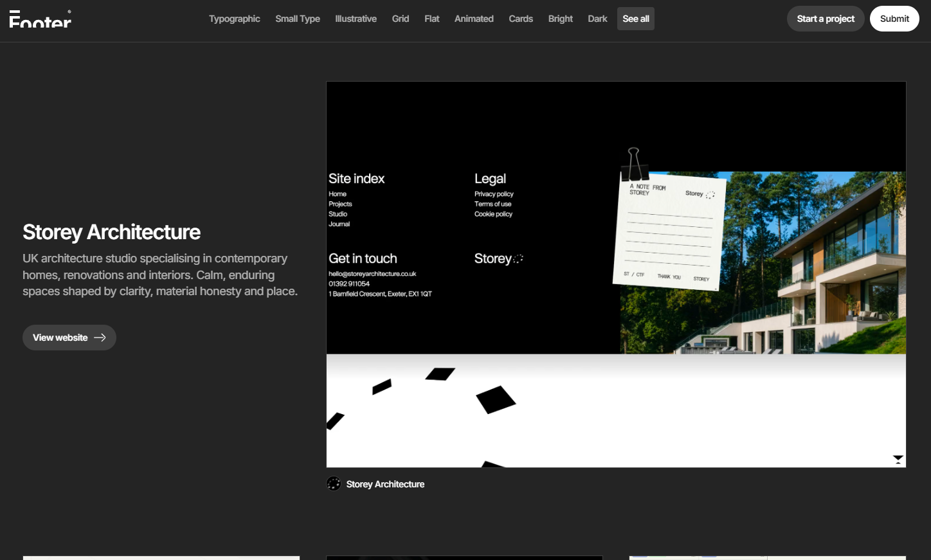The width and height of the screenshot is (931, 560).
Task: Click the Submit button
Action: [894, 19]
